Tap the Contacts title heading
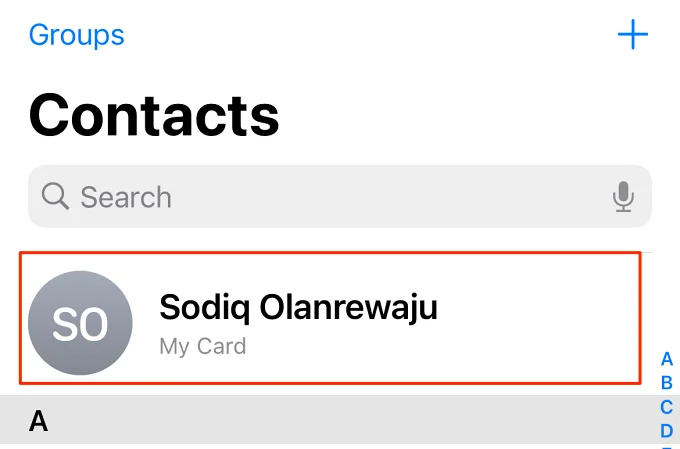The image size is (680, 449). (x=154, y=116)
